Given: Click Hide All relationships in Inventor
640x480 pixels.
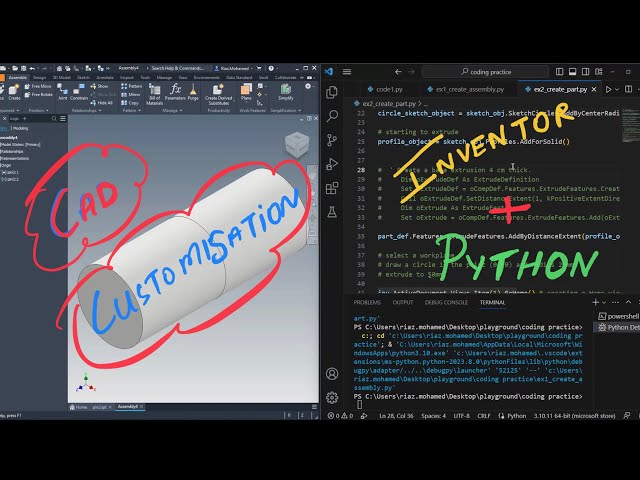Looking at the screenshot, I should click(x=101, y=103).
